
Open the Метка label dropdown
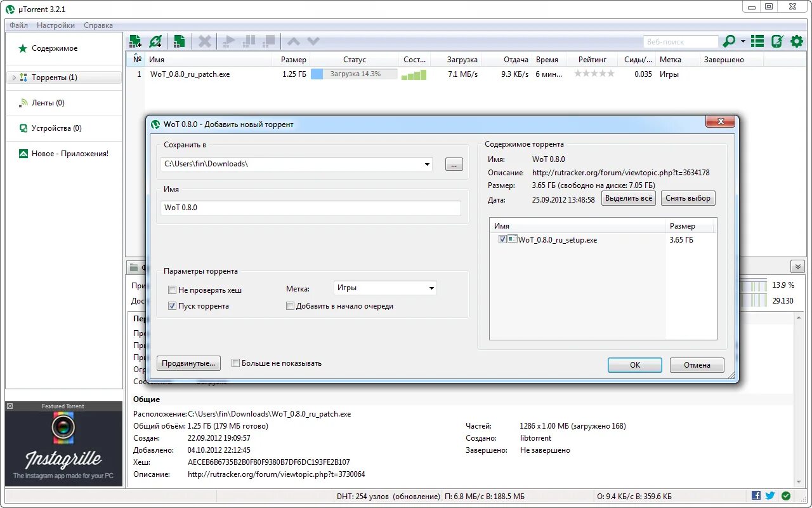click(431, 288)
